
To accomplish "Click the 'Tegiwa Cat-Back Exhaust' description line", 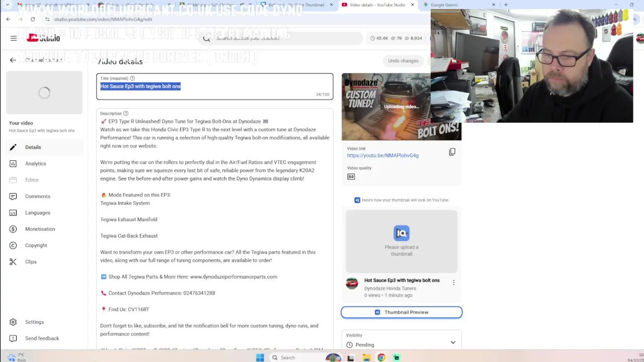I will [x=129, y=236].
